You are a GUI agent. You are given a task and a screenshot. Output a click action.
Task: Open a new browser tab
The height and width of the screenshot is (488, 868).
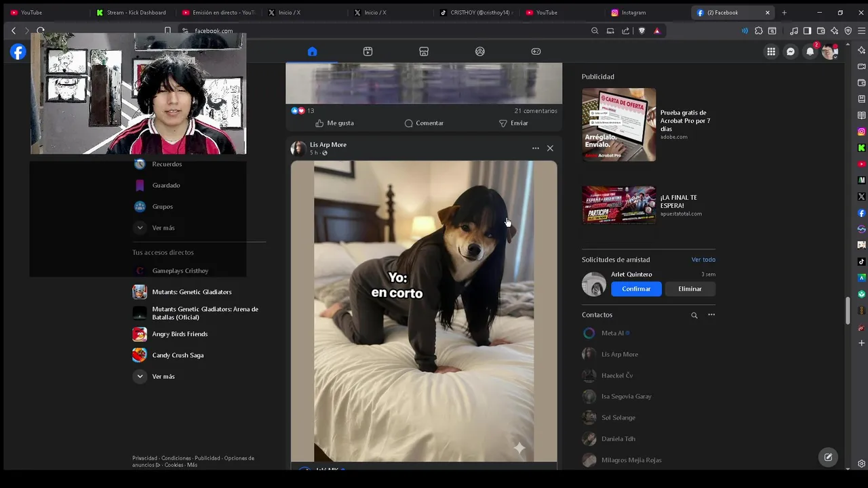785,12
